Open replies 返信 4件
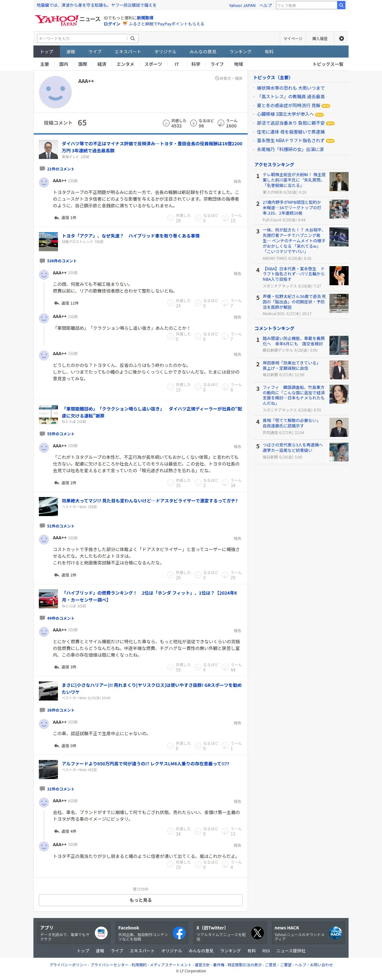This screenshot has width=382, height=980. (65, 831)
